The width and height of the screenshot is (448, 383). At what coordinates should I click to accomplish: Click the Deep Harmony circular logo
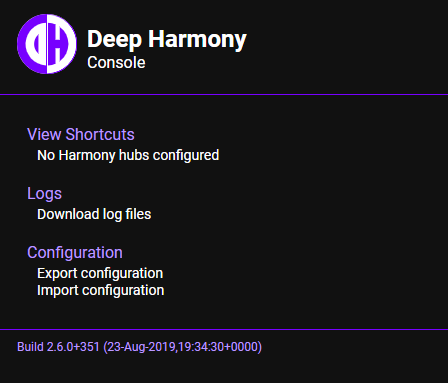(47, 44)
